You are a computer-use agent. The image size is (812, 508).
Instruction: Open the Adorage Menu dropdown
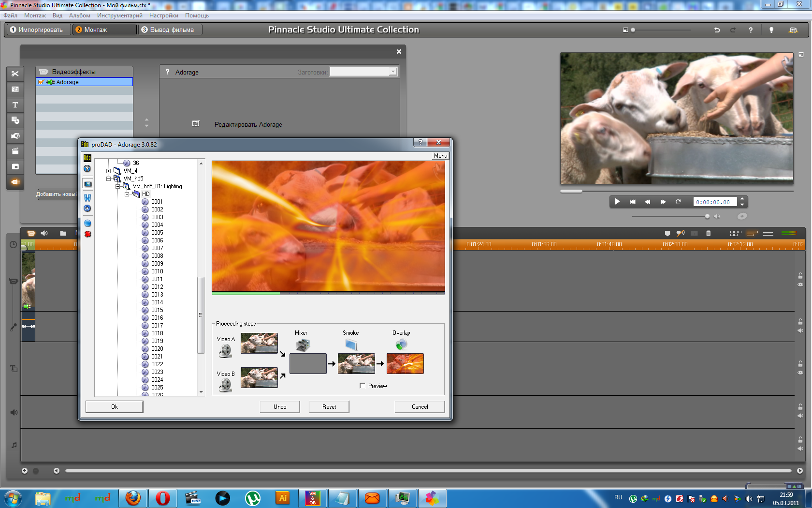[x=440, y=156]
